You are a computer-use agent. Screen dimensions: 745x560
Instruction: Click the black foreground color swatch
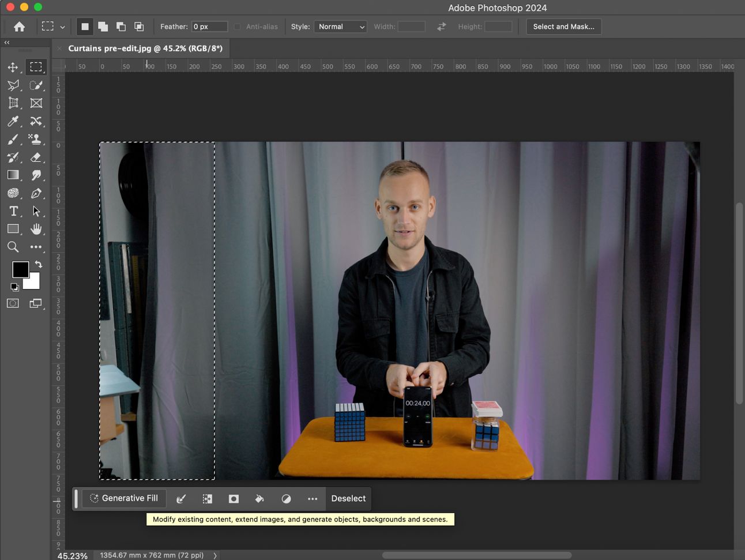coord(20,269)
